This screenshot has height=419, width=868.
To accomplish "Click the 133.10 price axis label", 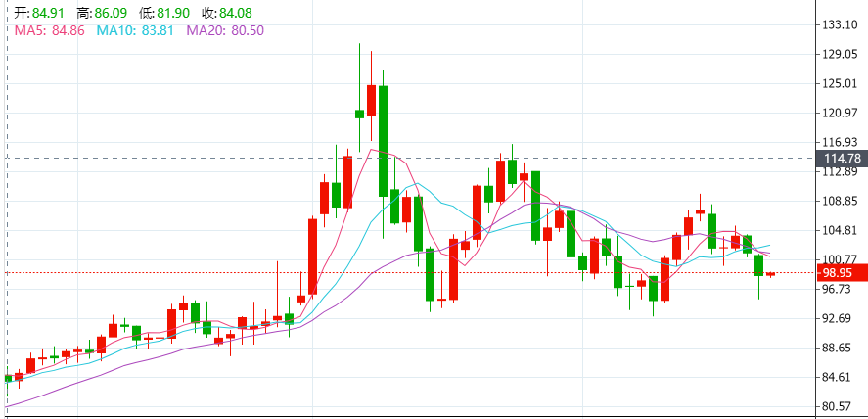I will tap(841, 24).
